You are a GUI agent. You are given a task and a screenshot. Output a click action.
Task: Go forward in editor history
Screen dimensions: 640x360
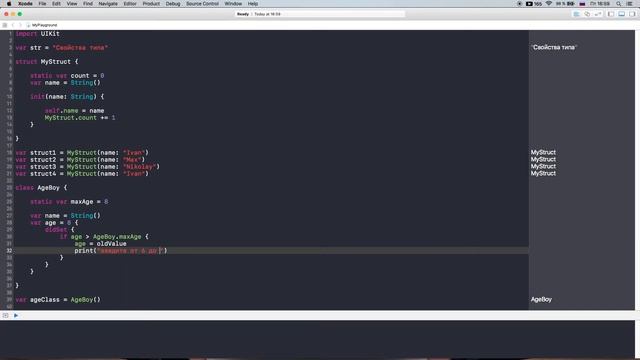[x=20, y=25]
